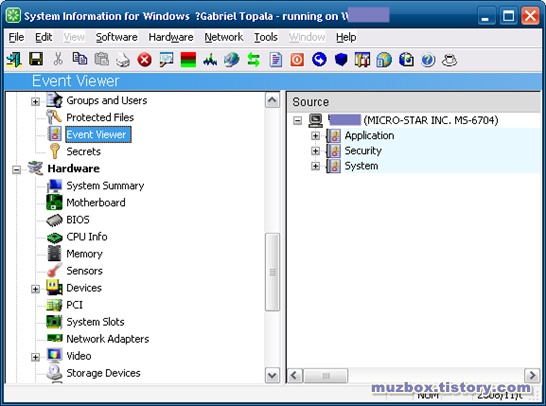Open the Edit menu
The image size is (546, 406).
pyautogui.click(x=44, y=37)
